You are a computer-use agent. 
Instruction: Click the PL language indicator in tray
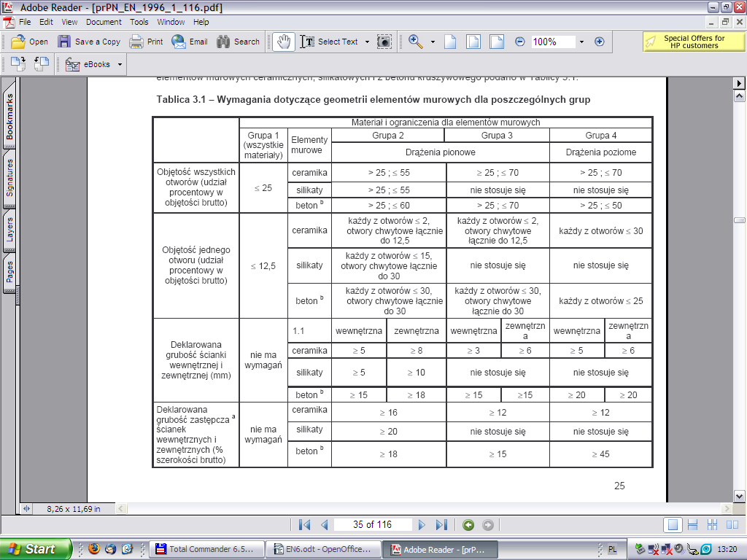612,550
